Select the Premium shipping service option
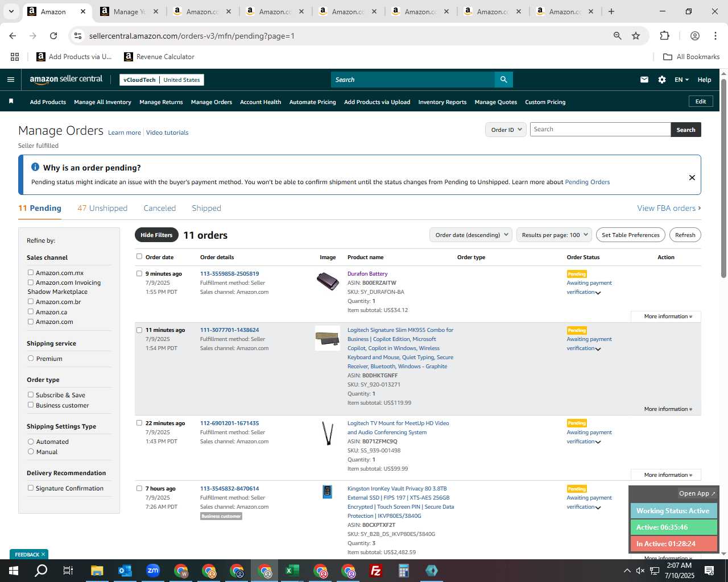 coord(31,358)
